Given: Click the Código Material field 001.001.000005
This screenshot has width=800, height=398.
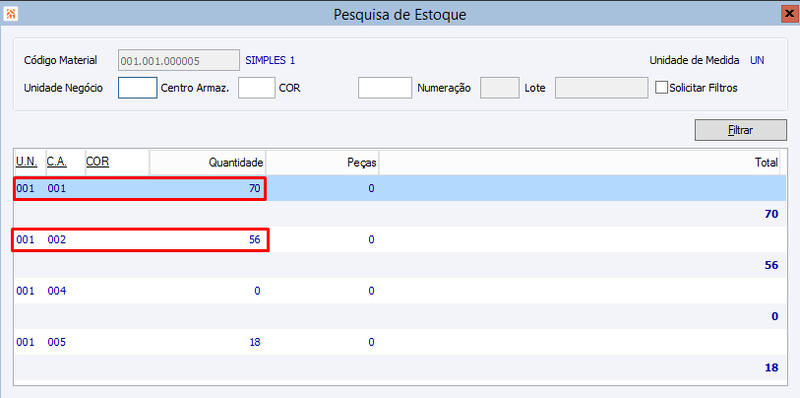Looking at the screenshot, I should tap(179, 60).
